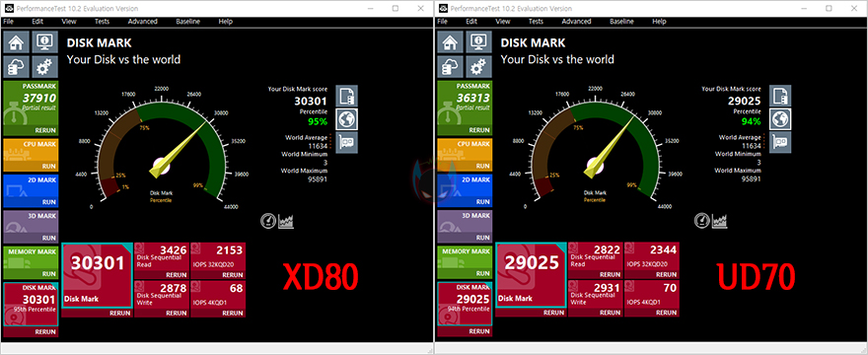Click the cloud baseline icon in UD70 window

point(451,68)
